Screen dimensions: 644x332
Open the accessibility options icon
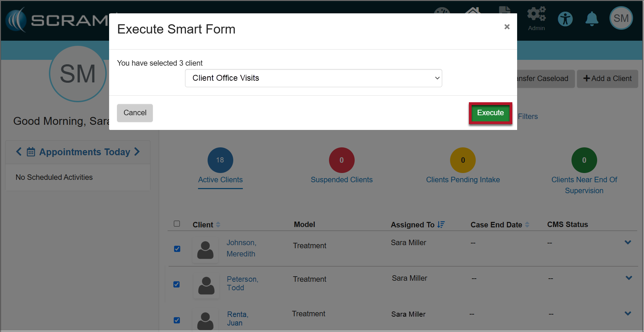tap(565, 19)
